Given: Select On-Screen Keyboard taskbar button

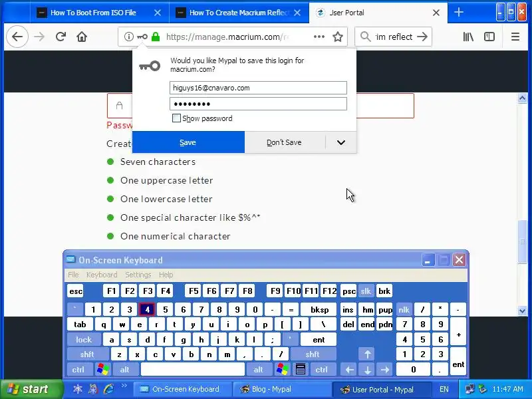Looking at the screenshot, I should click(x=182, y=389).
